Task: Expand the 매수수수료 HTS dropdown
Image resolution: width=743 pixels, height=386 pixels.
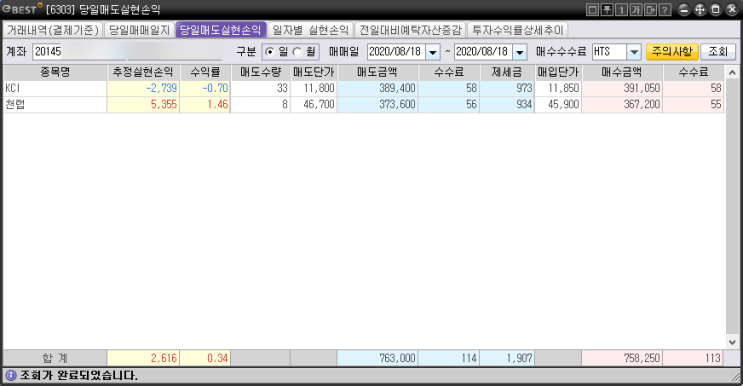Action: point(634,52)
